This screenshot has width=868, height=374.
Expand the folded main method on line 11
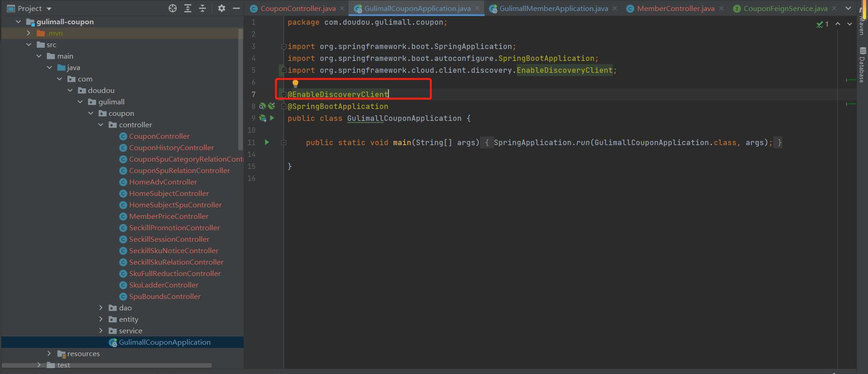point(284,142)
